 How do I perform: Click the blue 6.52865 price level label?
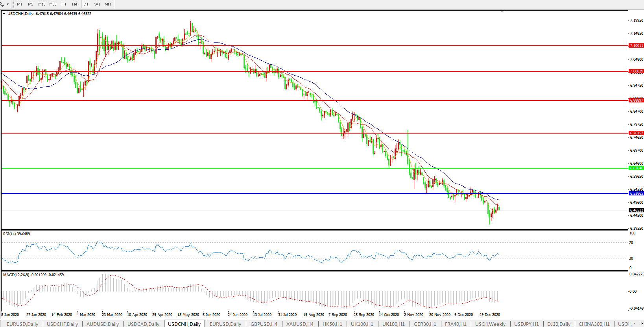point(636,193)
